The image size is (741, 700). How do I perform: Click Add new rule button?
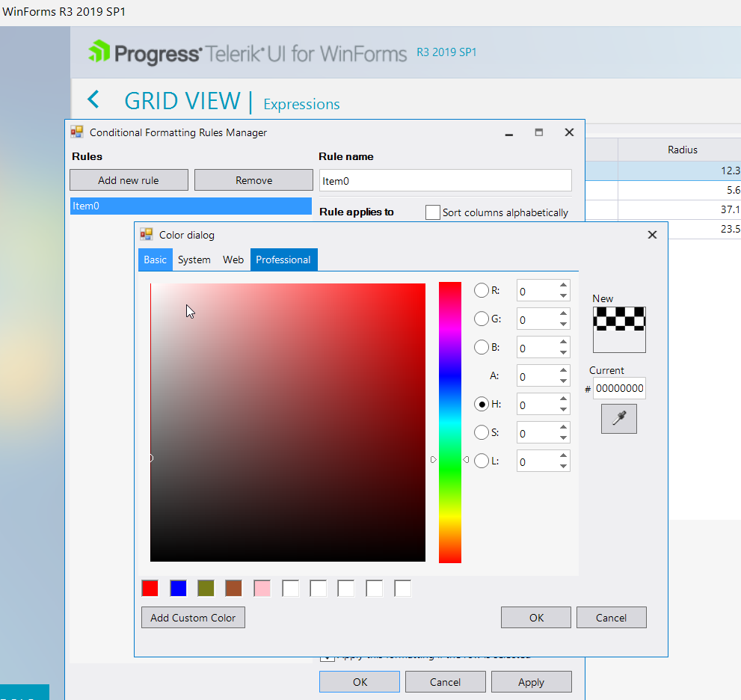pyautogui.click(x=129, y=180)
